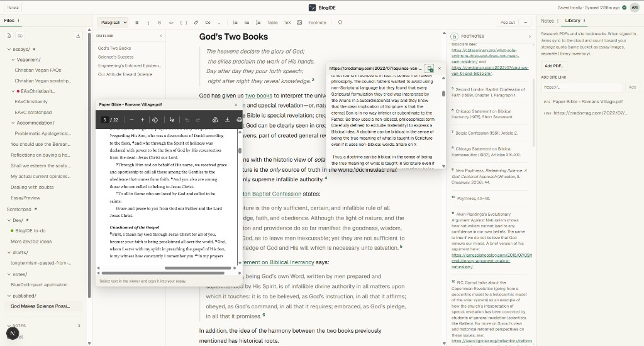Screen dimensions: 644x346
Task: Click the Add PDF button
Action: [553, 66]
